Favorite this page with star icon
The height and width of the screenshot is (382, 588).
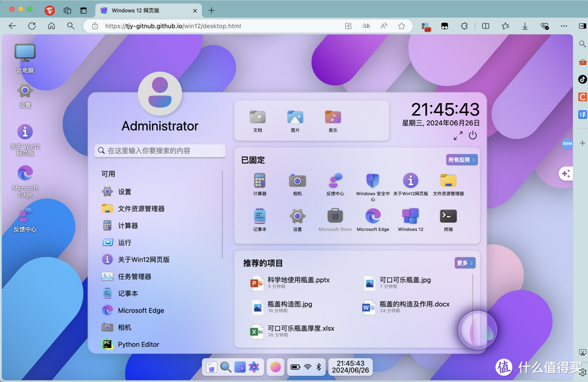[402, 26]
